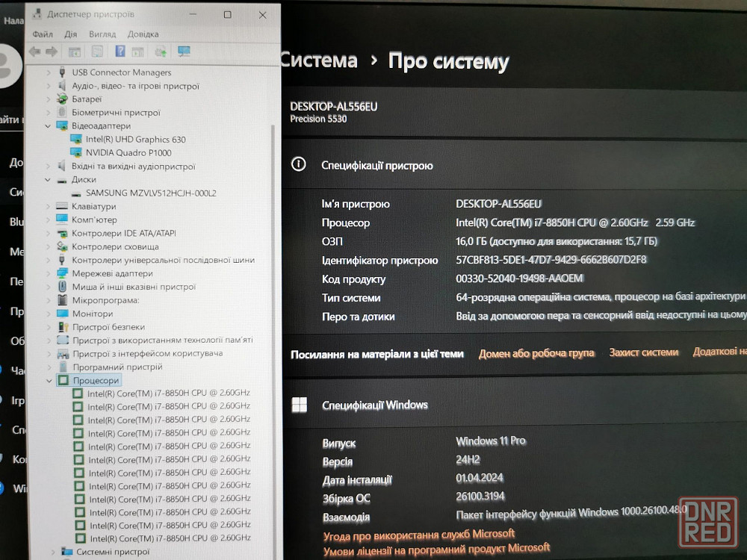Open the Файл menu
747x560 pixels.
[43, 34]
